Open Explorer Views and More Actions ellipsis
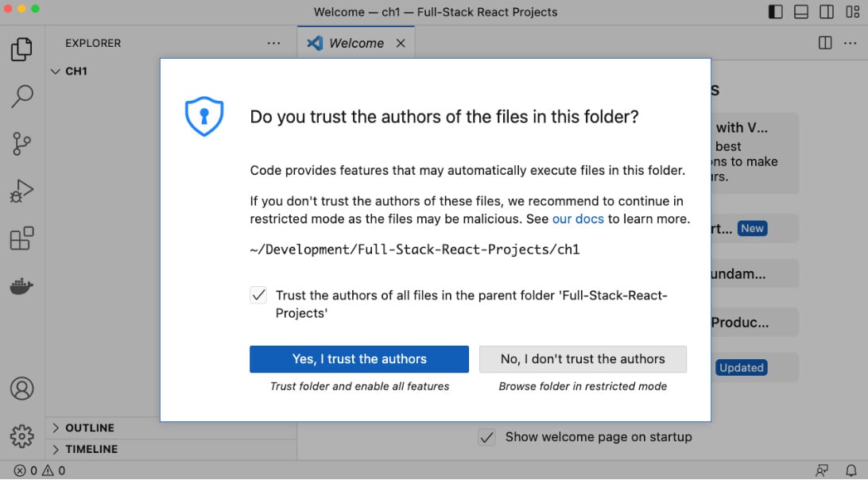The image size is (868, 480). click(x=273, y=43)
